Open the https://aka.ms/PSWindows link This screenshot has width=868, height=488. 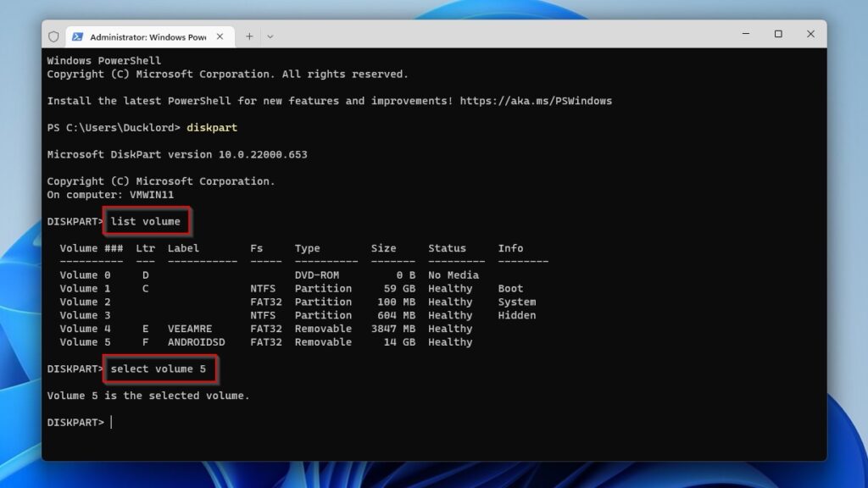tap(536, 101)
